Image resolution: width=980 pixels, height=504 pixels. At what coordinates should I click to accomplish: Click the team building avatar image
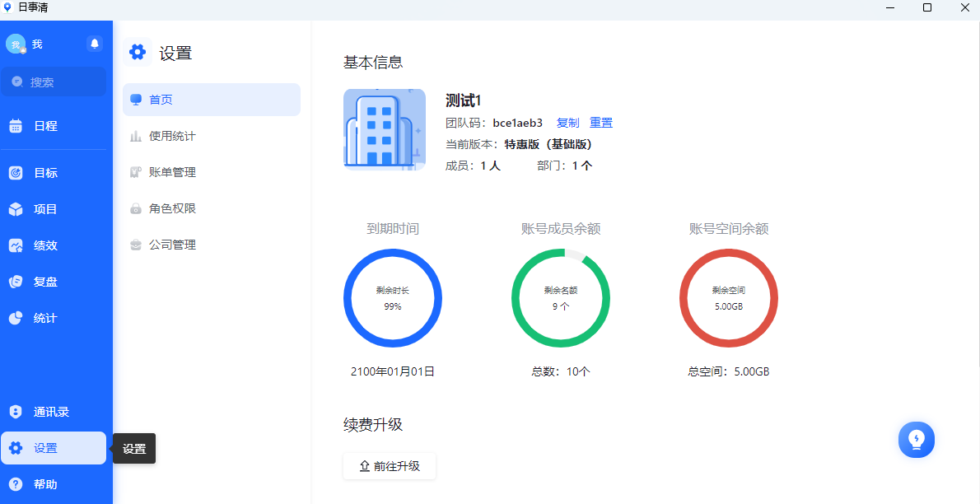pyautogui.click(x=384, y=128)
